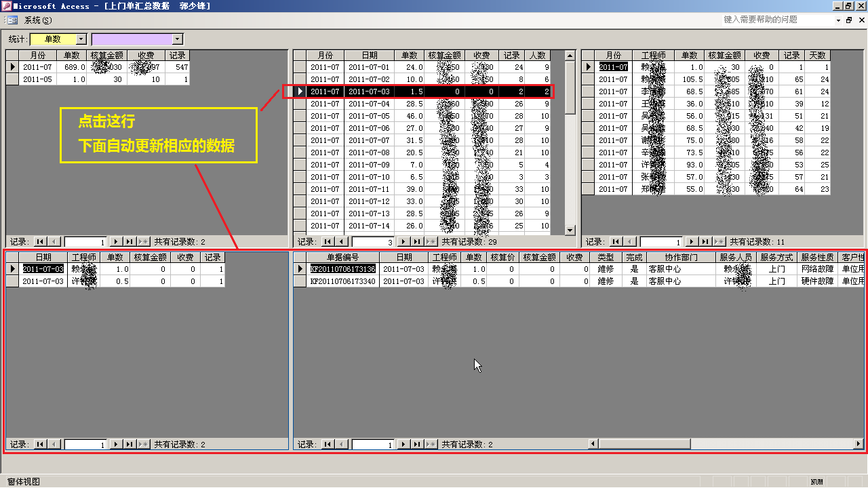The height and width of the screenshot is (488, 868).
Task: Click the form icon left of 系统 menu
Action: point(12,20)
